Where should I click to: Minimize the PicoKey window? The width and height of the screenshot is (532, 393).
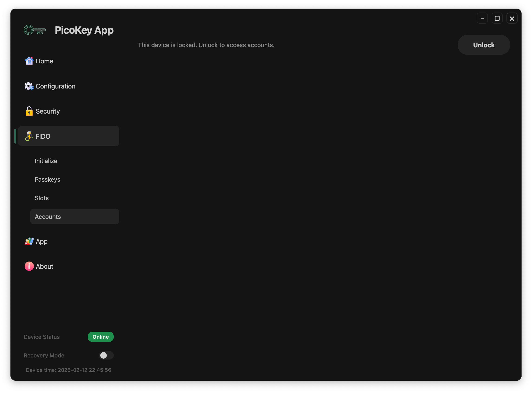[x=482, y=18]
